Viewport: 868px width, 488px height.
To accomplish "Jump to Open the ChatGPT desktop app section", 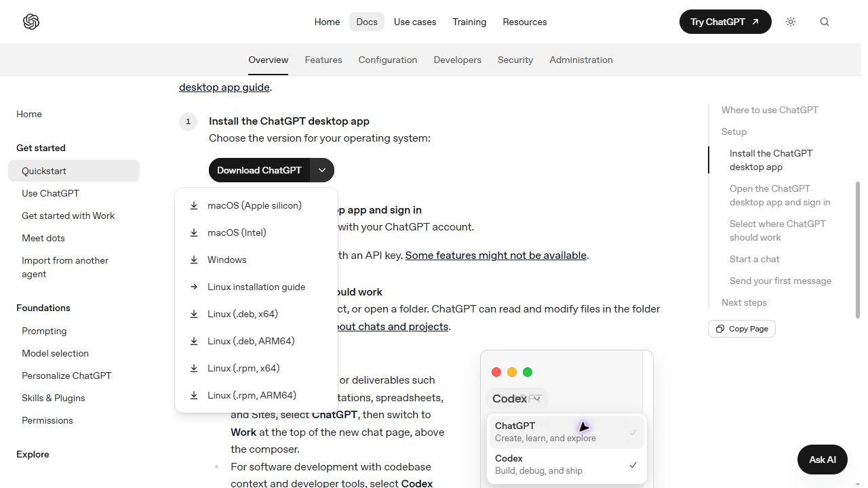I will tap(780, 195).
